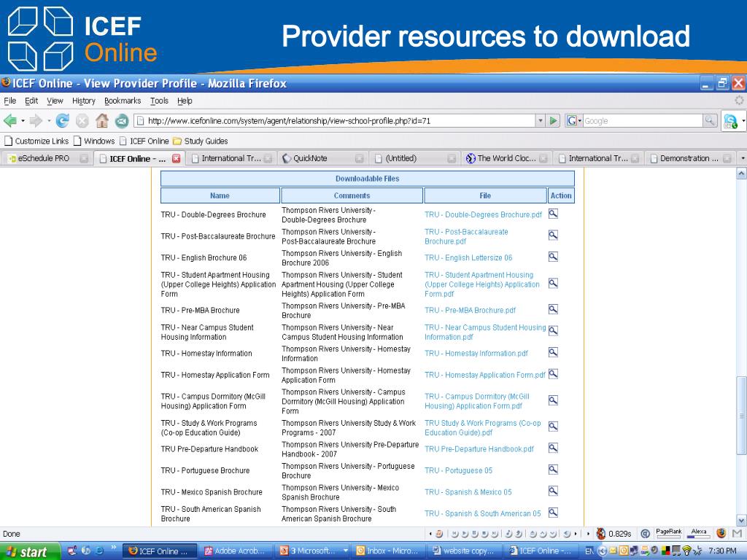Preview the TRU - Homestay Application Form file
Screen dimensions: 747x560
coord(553,374)
